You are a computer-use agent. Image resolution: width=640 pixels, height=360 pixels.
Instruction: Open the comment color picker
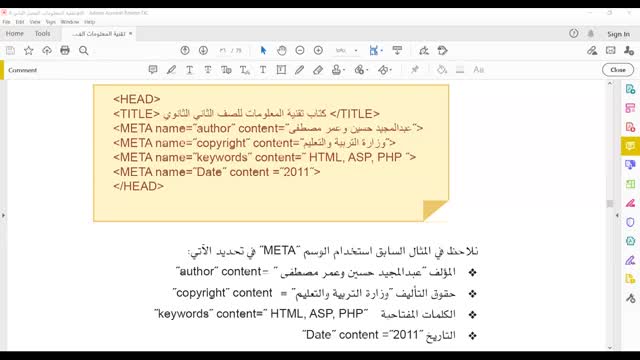442,70
